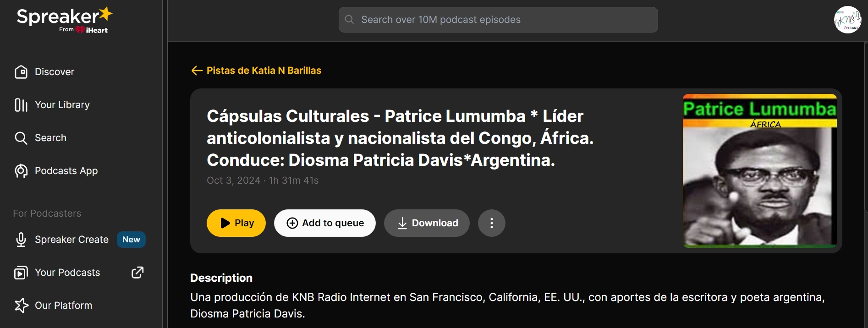868x328 pixels.
Task: Play the Patrice Lumumba episode
Action: (x=236, y=223)
